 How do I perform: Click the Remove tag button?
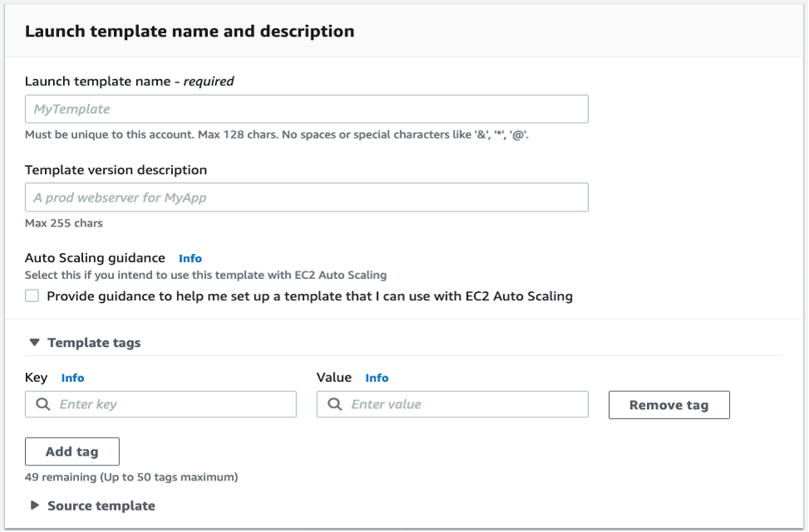click(669, 404)
